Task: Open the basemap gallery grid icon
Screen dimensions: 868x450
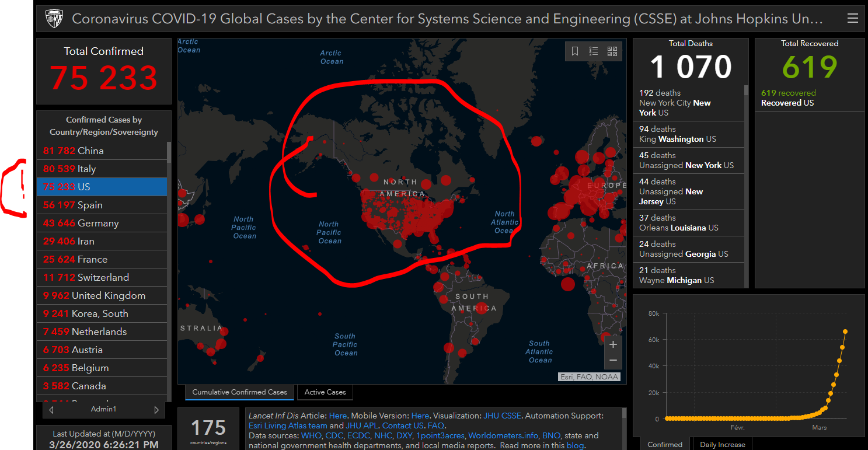Action: pyautogui.click(x=612, y=51)
